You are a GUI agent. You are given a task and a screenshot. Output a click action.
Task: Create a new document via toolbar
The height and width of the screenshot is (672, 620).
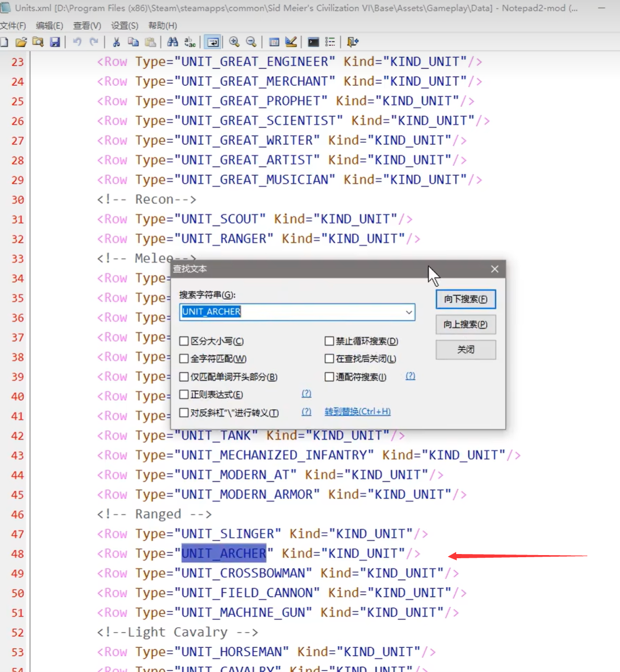4,42
